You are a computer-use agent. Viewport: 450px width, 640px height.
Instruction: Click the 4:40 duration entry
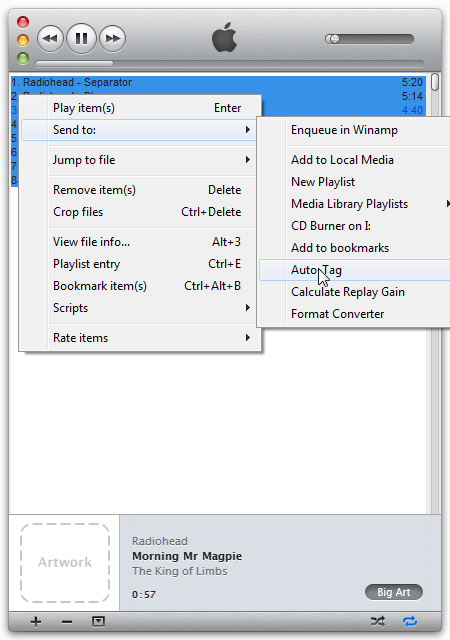tap(412, 110)
